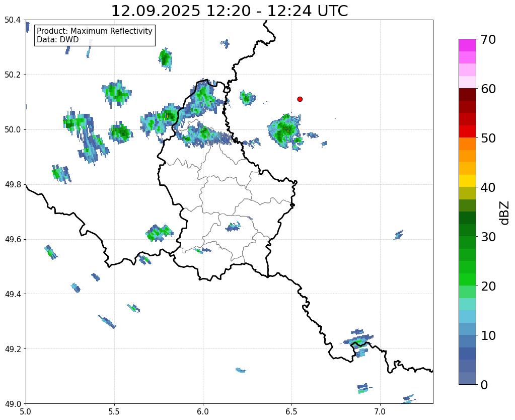Click the longitude axis label 6.0
515x420 pixels.
[203, 412]
